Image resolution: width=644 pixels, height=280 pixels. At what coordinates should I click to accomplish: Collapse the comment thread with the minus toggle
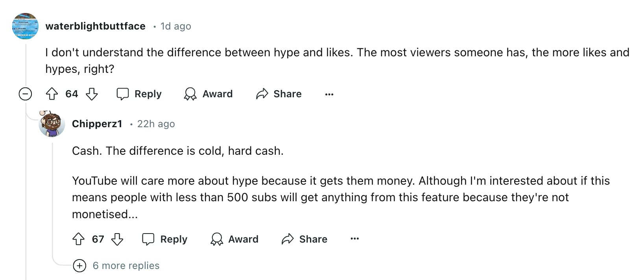click(x=25, y=94)
